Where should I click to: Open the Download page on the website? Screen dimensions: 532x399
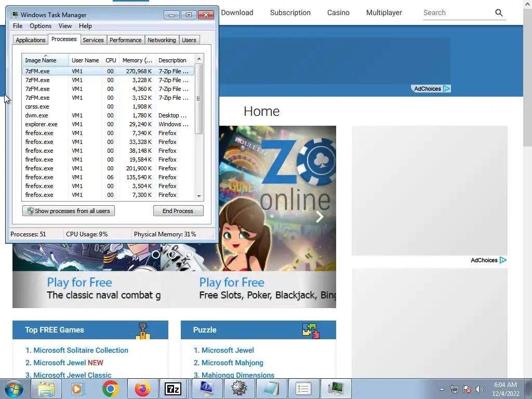237,12
